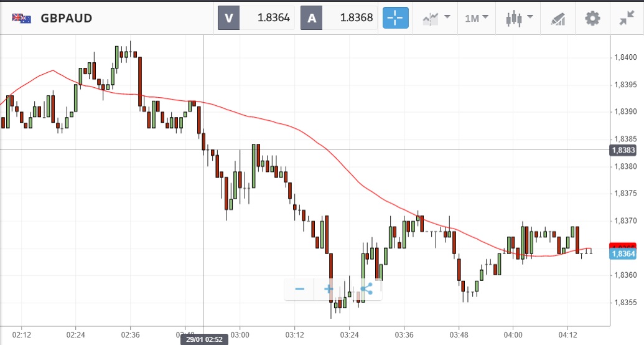
Task: Zoom in with the plus button
Action: pyautogui.click(x=329, y=289)
